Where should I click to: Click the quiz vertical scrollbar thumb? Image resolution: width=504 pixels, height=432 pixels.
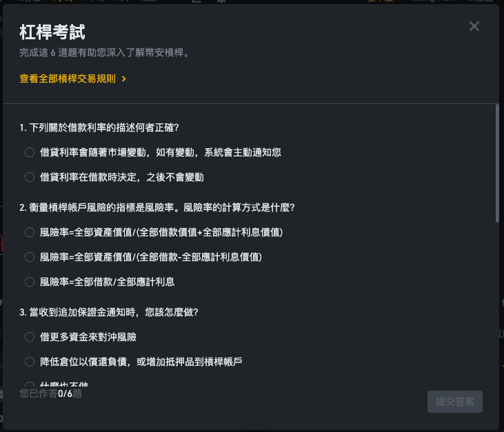pyautogui.click(x=497, y=163)
